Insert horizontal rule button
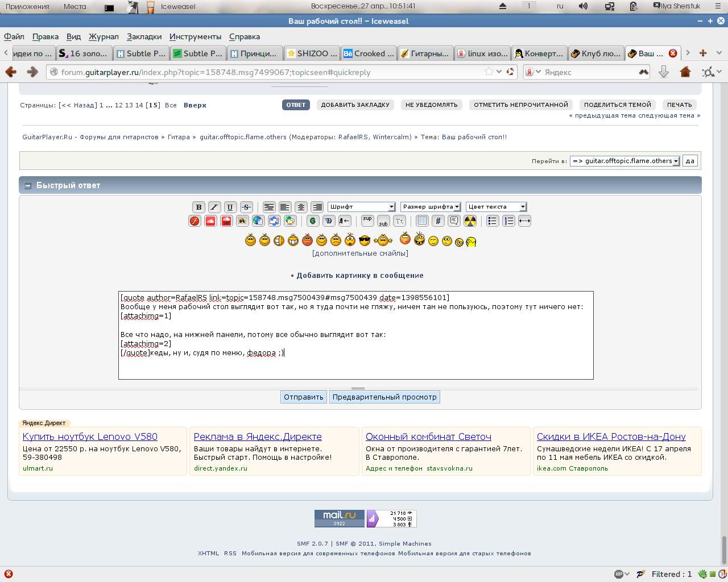Viewport: 728px width, 582px height. [x=524, y=221]
